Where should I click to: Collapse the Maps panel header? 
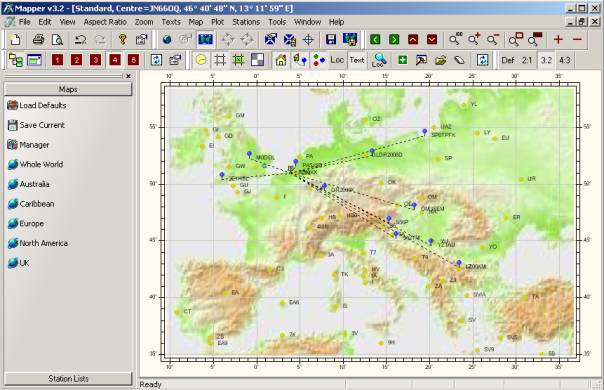(68, 89)
